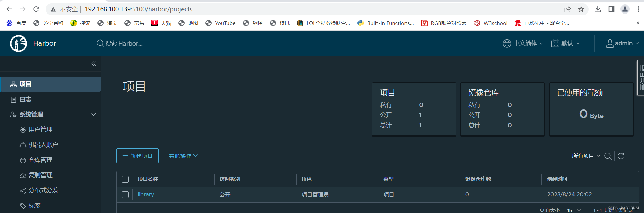This screenshot has width=644, height=213.
Task: Open the page size 15 dropdown
Action: (x=573, y=210)
